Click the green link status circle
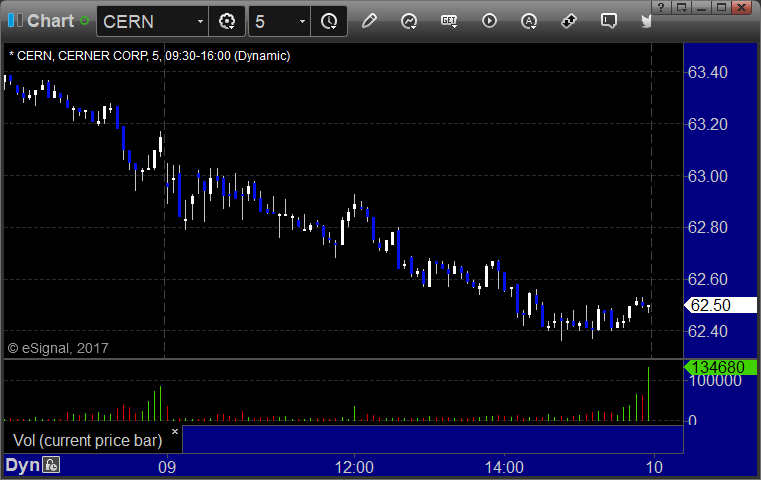The height and width of the screenshot is (480, 761). (84, 21)
